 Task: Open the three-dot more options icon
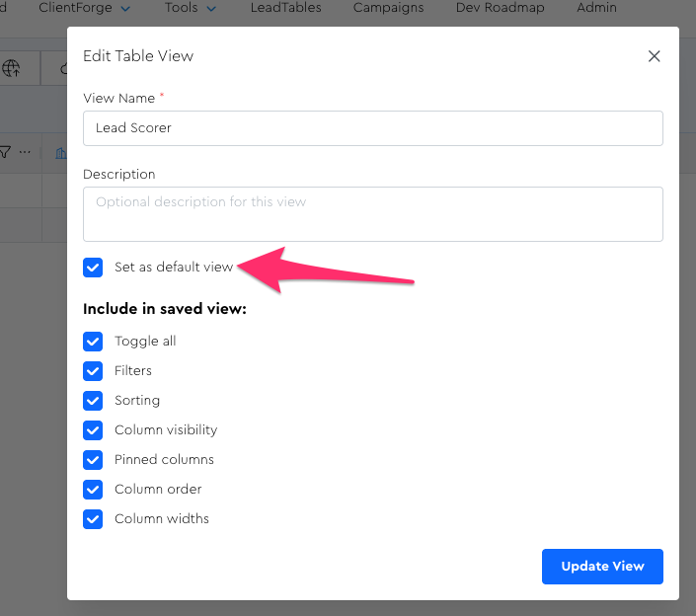[26, 153]
